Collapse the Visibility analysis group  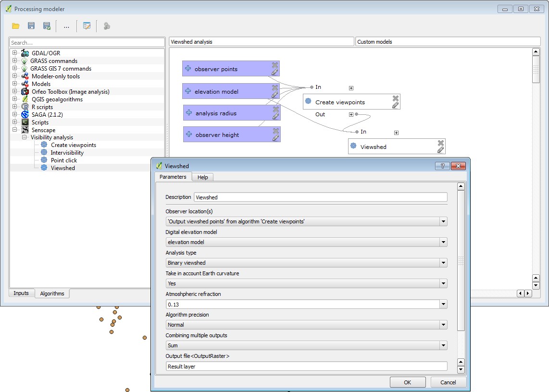[25, 137]
